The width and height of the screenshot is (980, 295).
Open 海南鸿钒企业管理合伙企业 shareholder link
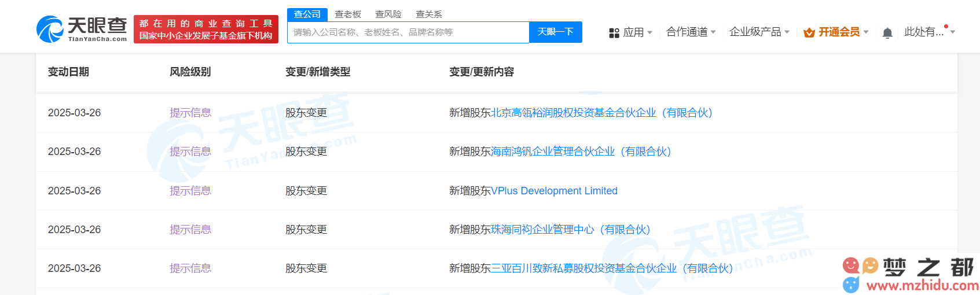(581, 152)
